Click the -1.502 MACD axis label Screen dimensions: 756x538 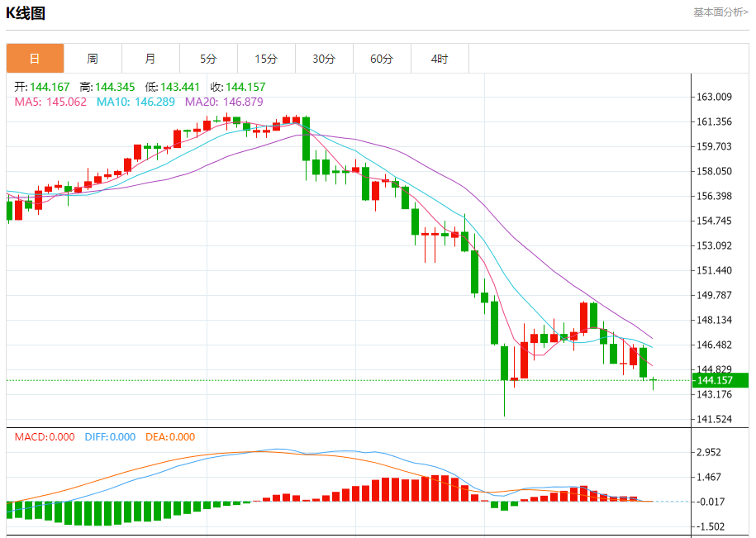pyautogui.click(x=711, y=527)
